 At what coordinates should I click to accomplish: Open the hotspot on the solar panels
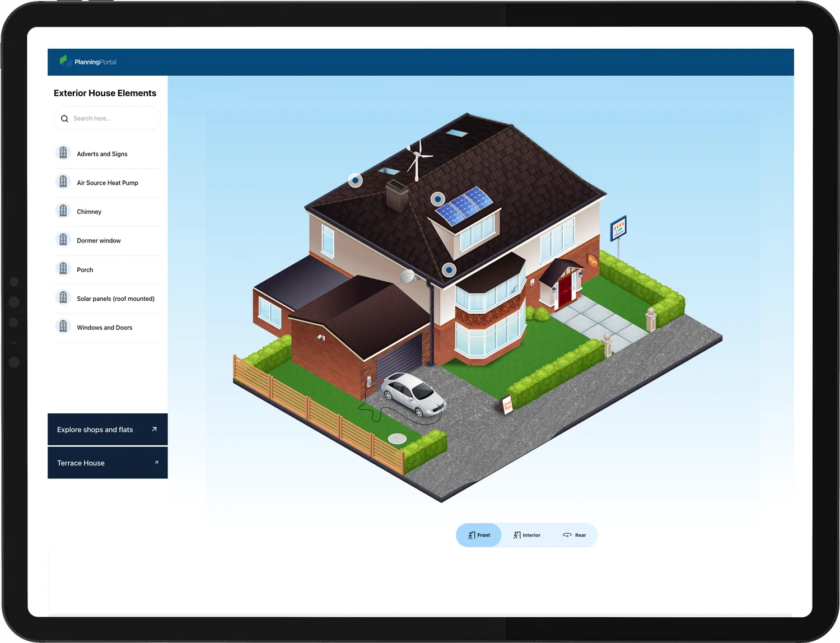[437, 198]
